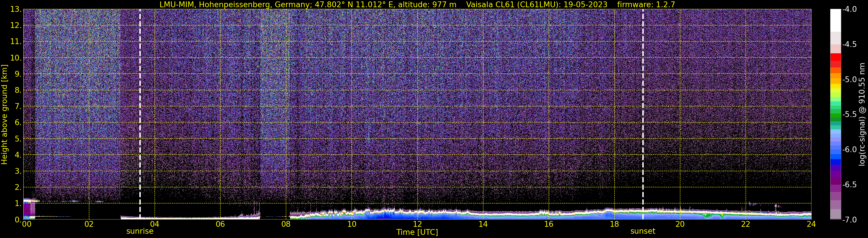Image resolution: width=868 pixels, height=238 pixels.
Task: Click the colorbar tick label '-5.5'
Action: [850, 115]
